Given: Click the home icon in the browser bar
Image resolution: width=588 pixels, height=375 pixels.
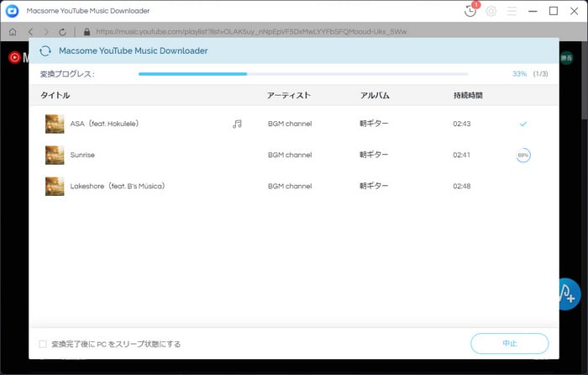Looking at the screenshot, I should coord(13,32).
